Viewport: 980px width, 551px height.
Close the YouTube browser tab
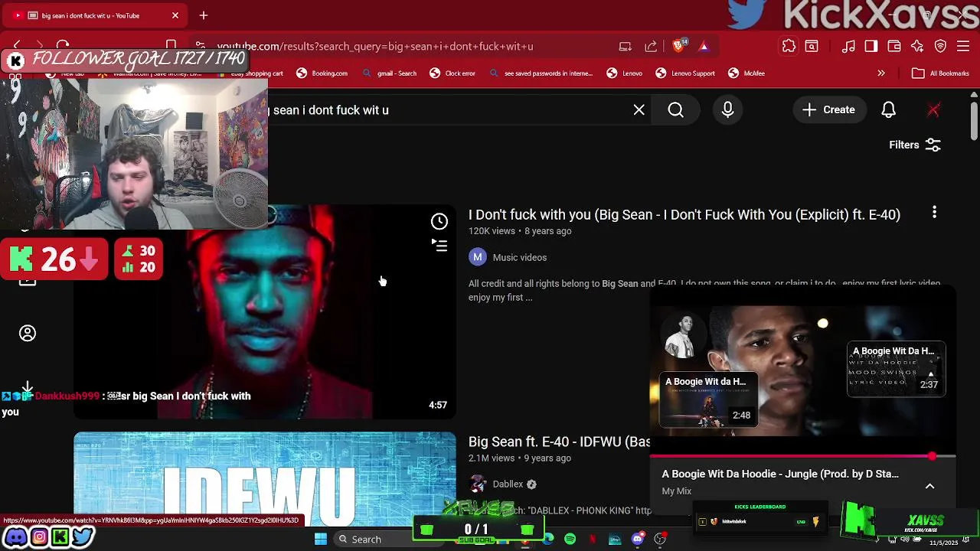click(175, 15)
